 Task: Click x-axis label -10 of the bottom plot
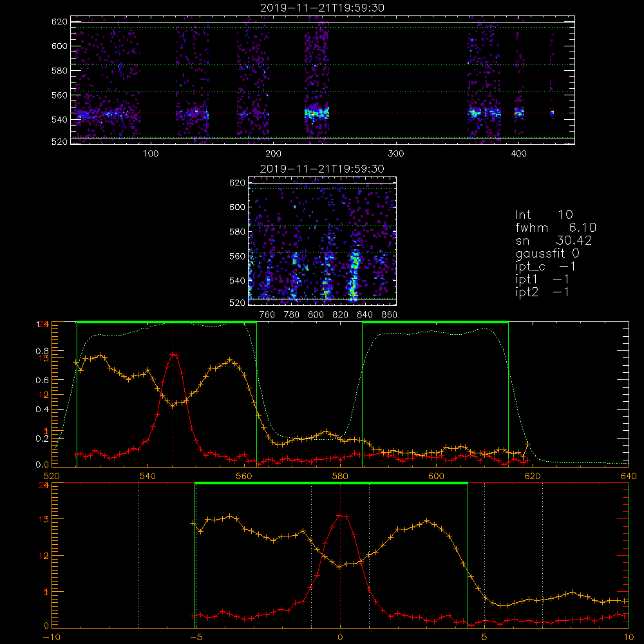click(52, 638)
